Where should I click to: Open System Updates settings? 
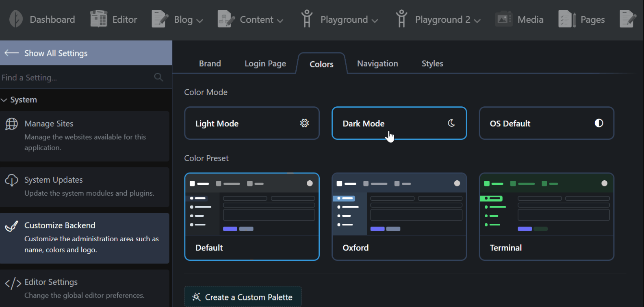coord(85,187)
